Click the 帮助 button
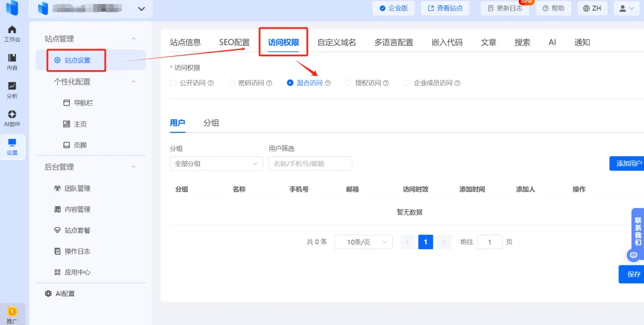 [553, 8]
